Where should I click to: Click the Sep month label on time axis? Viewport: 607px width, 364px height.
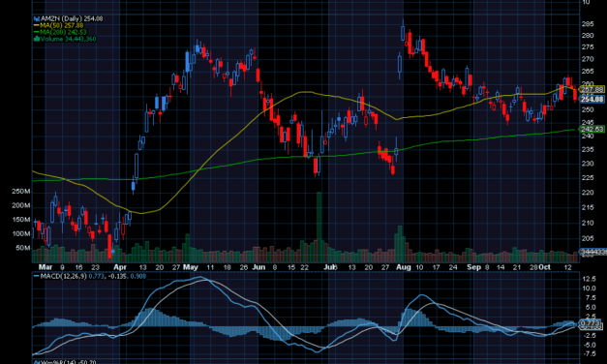[473, 267]
